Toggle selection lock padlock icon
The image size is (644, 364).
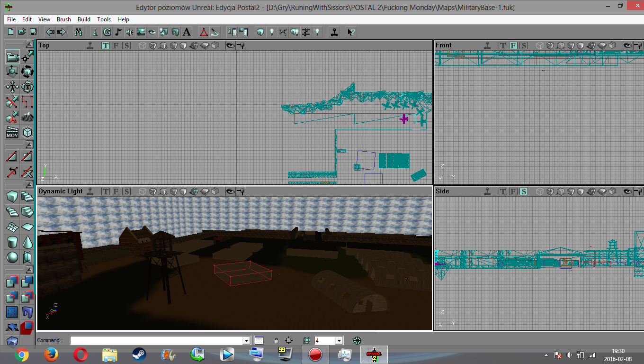[277, 340]
